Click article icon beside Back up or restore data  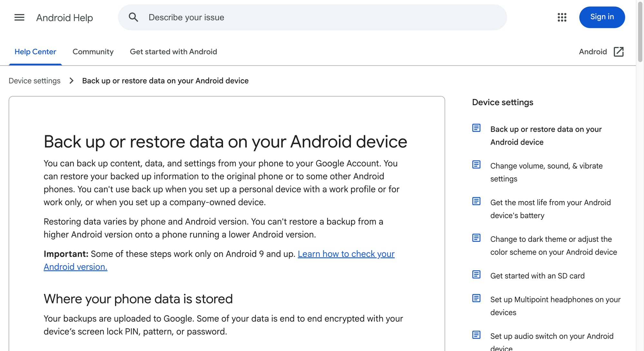[x=476, y=128]
